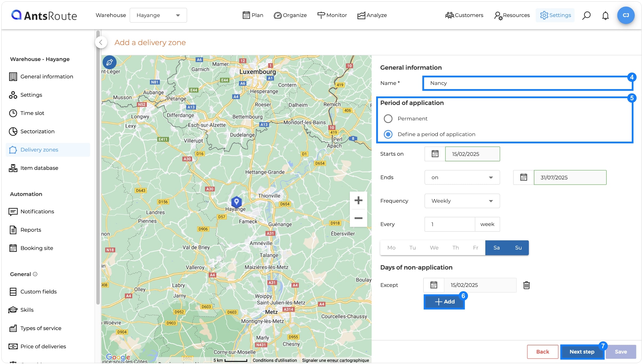This screenshot has width=643, height=364.
Task: Open the notifications bell icon
Action: click(605, 15)
